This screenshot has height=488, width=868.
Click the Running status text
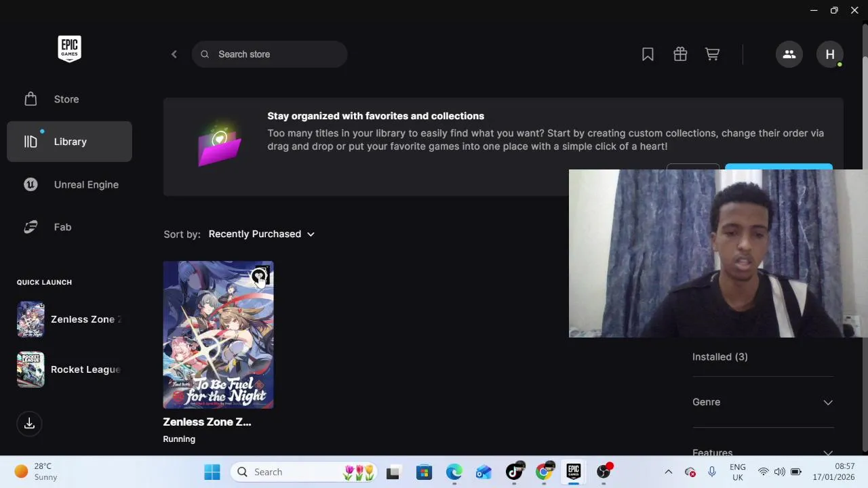[179, 439]
